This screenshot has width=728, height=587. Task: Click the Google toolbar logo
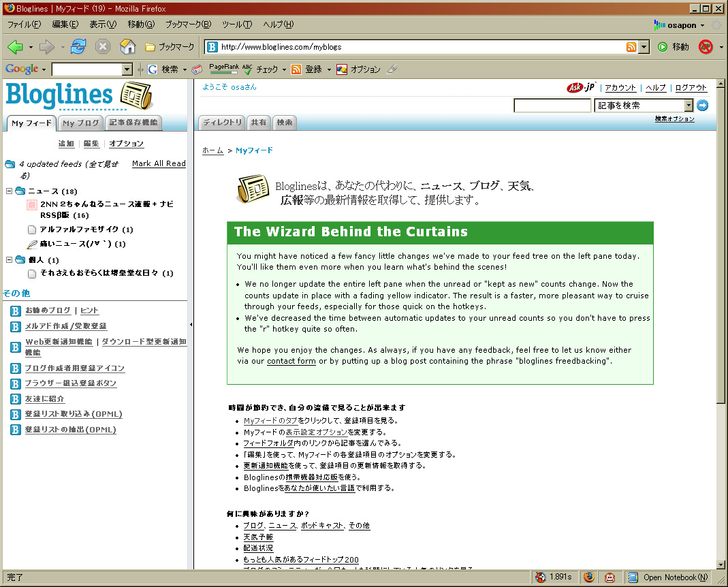click(22, 69)
